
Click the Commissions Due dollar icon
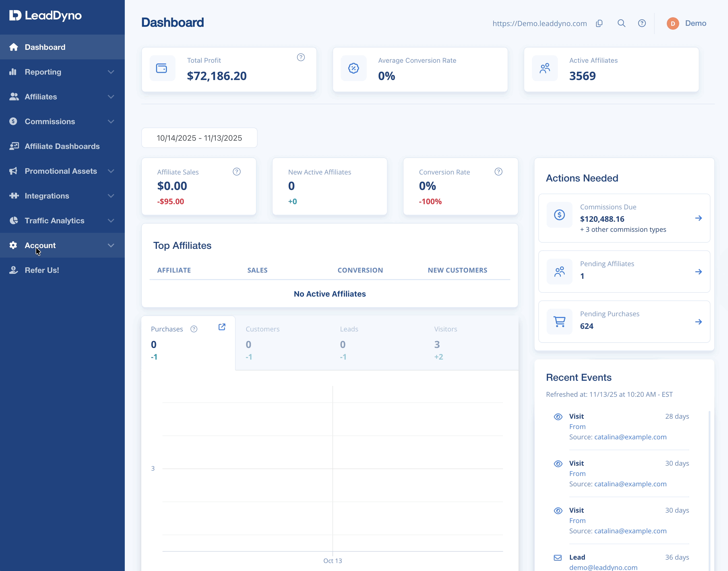pos(559,215)
